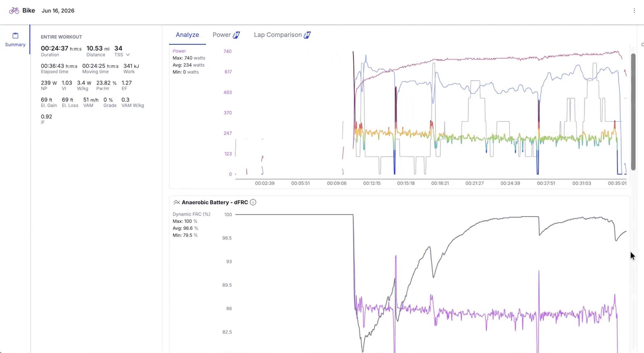Open the Lap Comparison tab

click(x=278, y=35)
